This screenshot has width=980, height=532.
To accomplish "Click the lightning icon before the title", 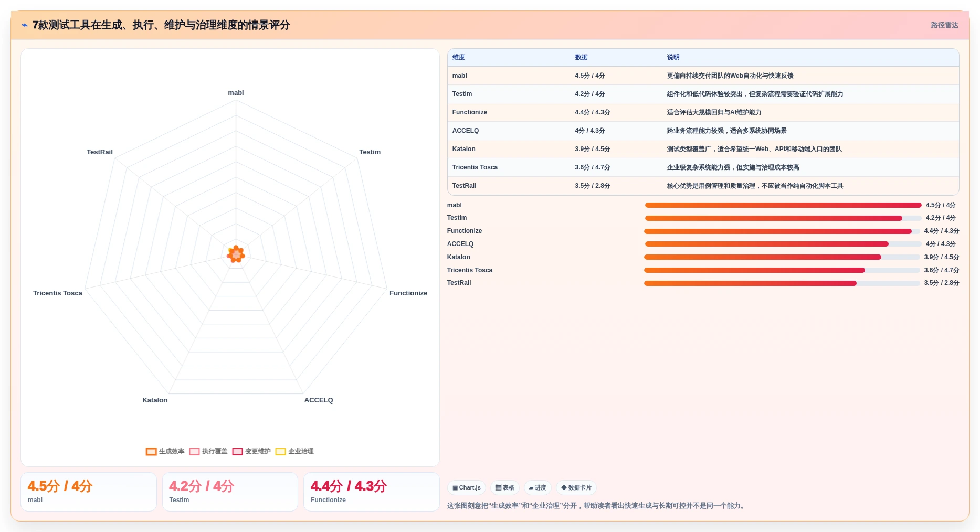I will 24,25.
